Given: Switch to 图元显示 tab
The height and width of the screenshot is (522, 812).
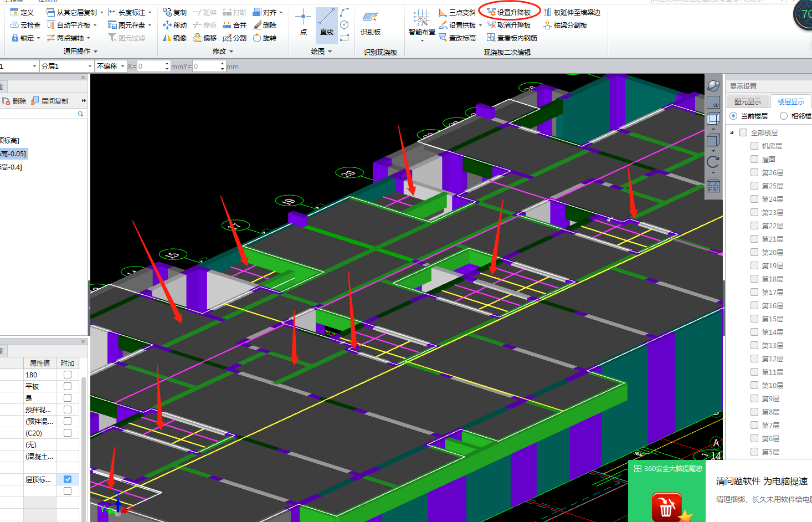Looking at the screenshot, I should tap(747, 101).
